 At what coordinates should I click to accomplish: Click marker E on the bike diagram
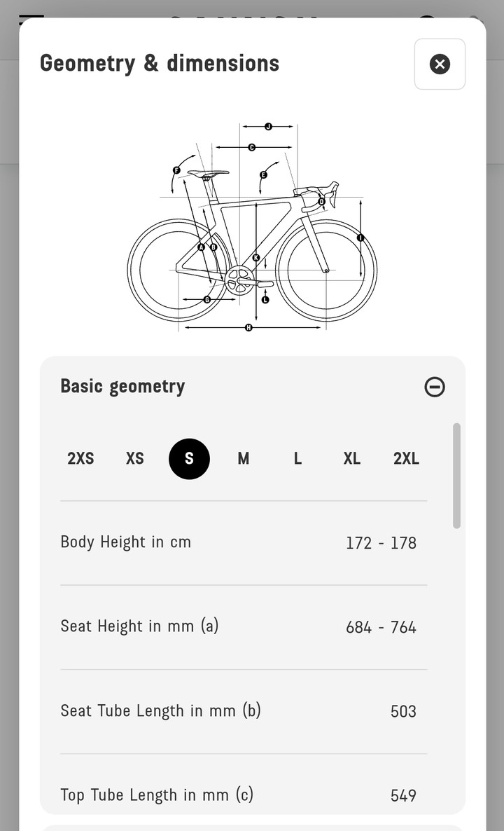(x=263, y=175)
